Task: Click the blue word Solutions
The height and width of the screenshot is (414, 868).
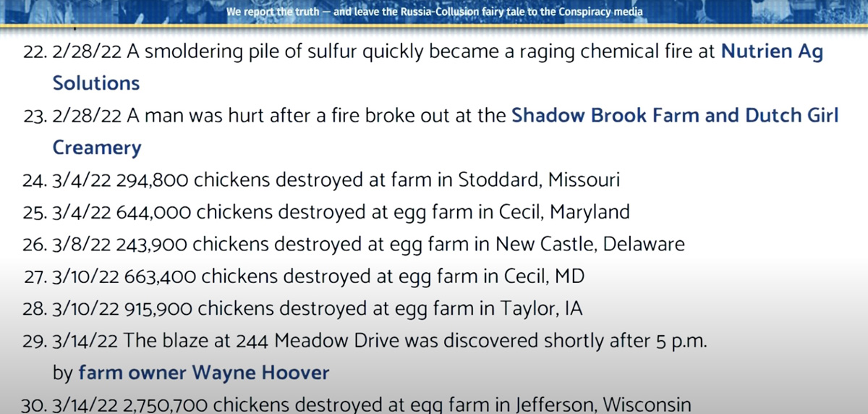Action: coord(96,83)
